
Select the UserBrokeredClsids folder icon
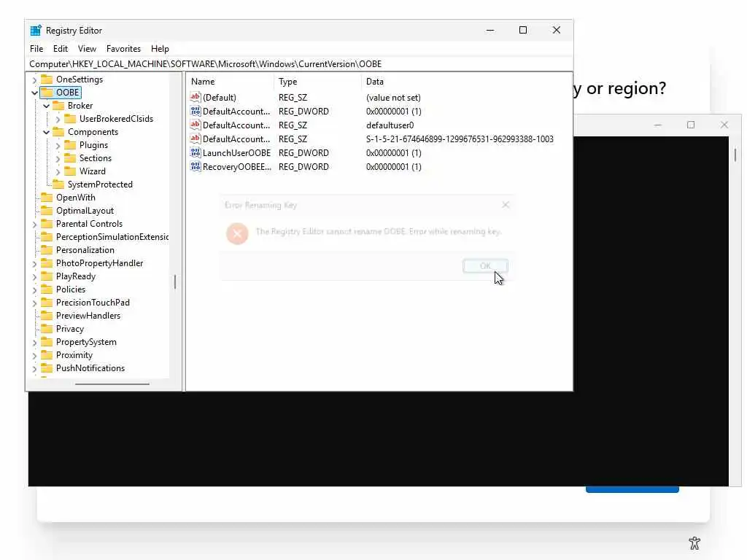pyautogui.click(x=70, y=119)
